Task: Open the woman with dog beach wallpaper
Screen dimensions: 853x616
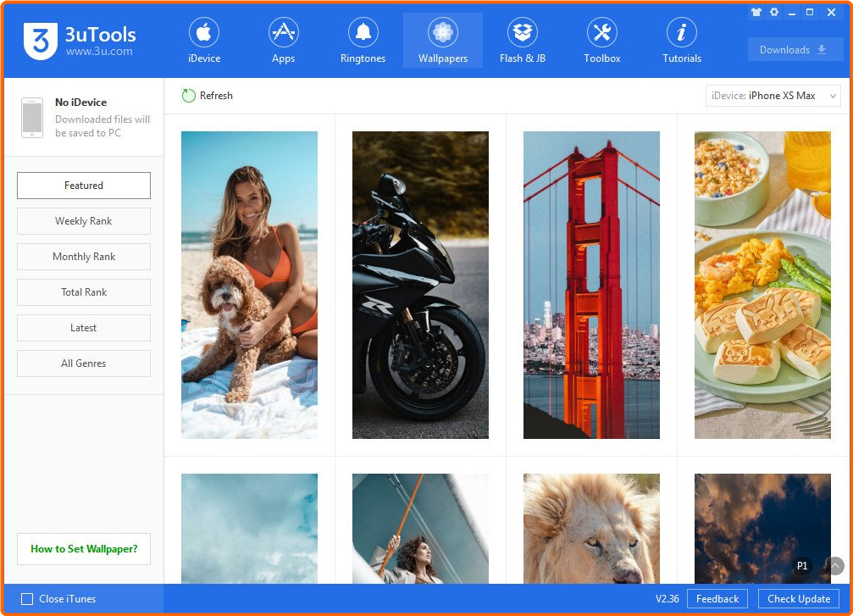Action: (x=249, y=286)
